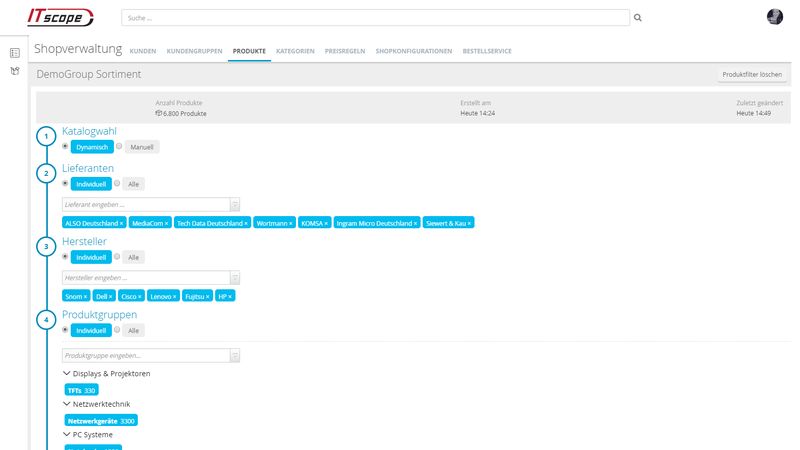Viewport: 800px width, 450px height.
Task: Remove the Snom manufacturer tag
Action: [86, 297]
